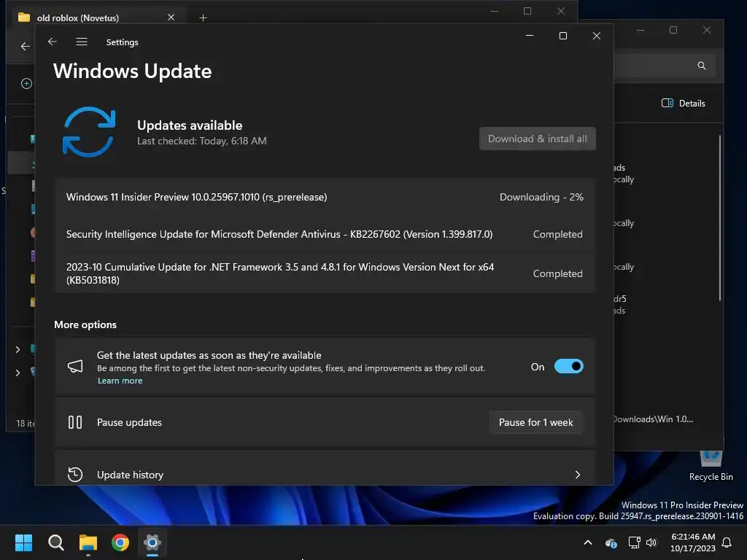This screenshot has width=747, height=560.
Task: Click the New plus icon in Explorer window
Action: point(27,84)
